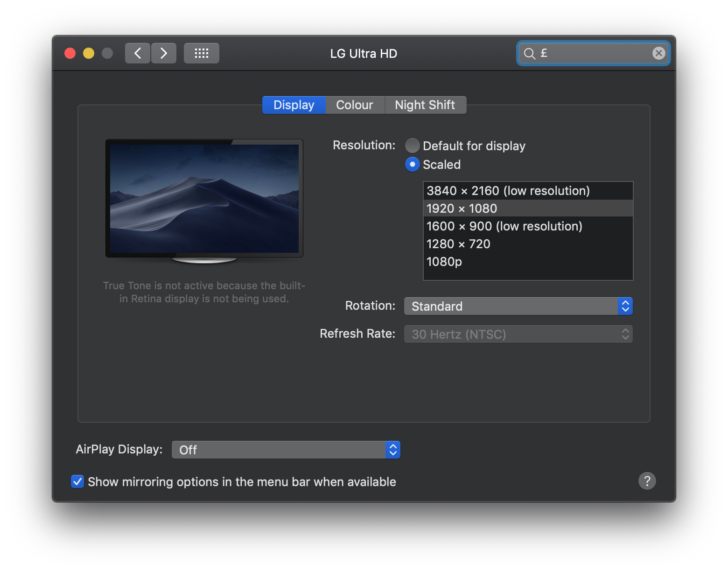Screen dimensions: 728x571
Task: Toggle Show mirroring options checkbox
Action: click(x=77, y=481)
